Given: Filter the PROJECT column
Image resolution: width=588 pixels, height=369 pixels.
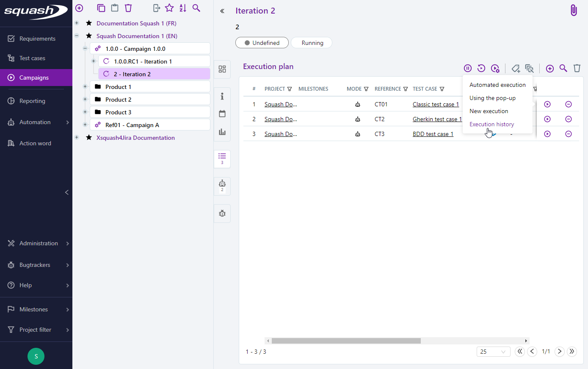Looking at the screenshot, I should click(290, 89).
